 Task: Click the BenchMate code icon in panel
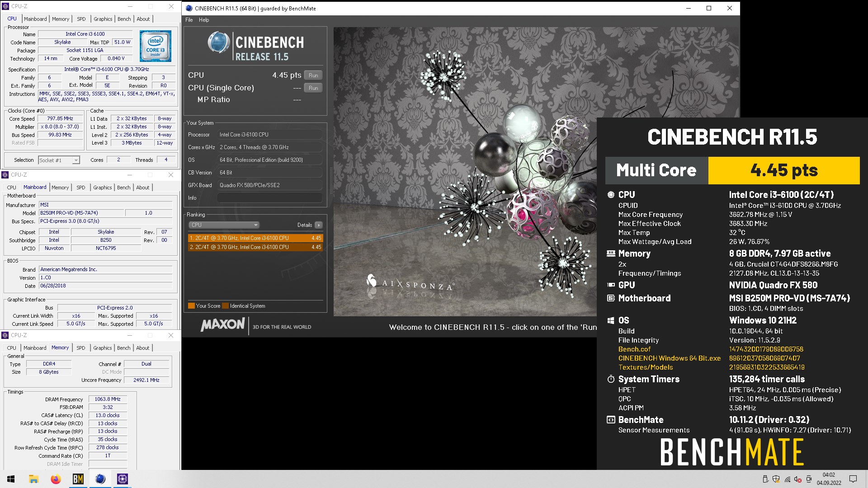tap(611, 420)
